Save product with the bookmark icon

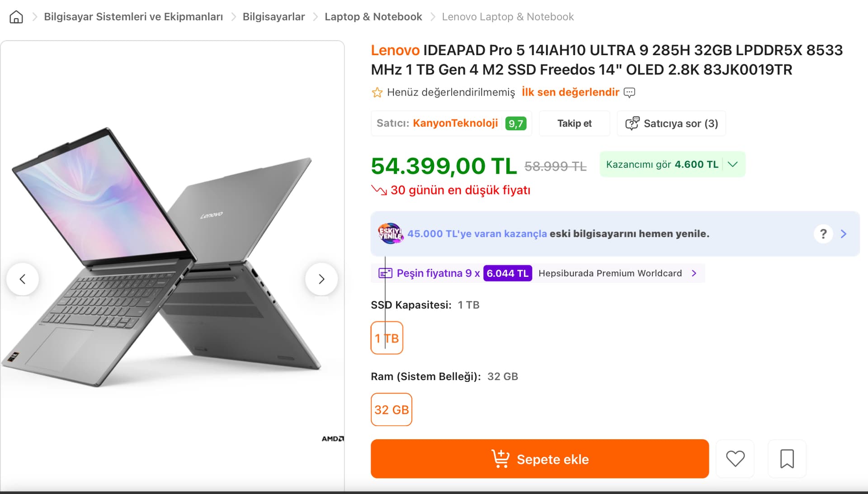coord(787,459)
